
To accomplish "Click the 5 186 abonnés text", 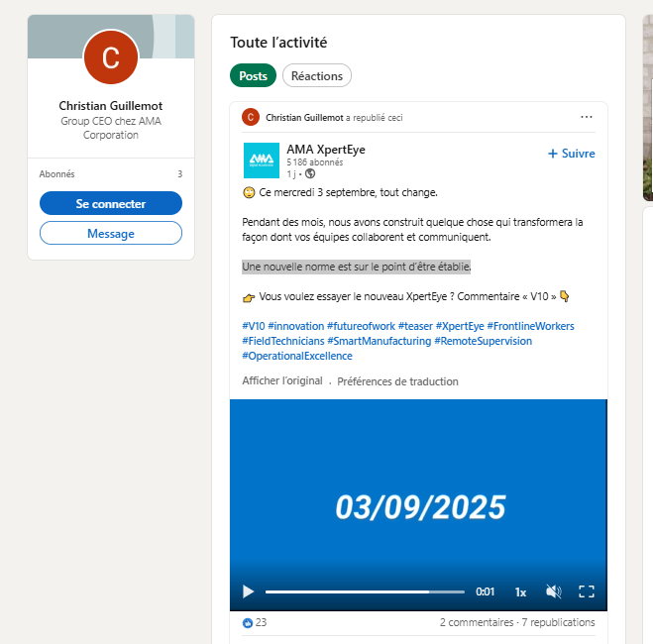I will coord(315,162).
